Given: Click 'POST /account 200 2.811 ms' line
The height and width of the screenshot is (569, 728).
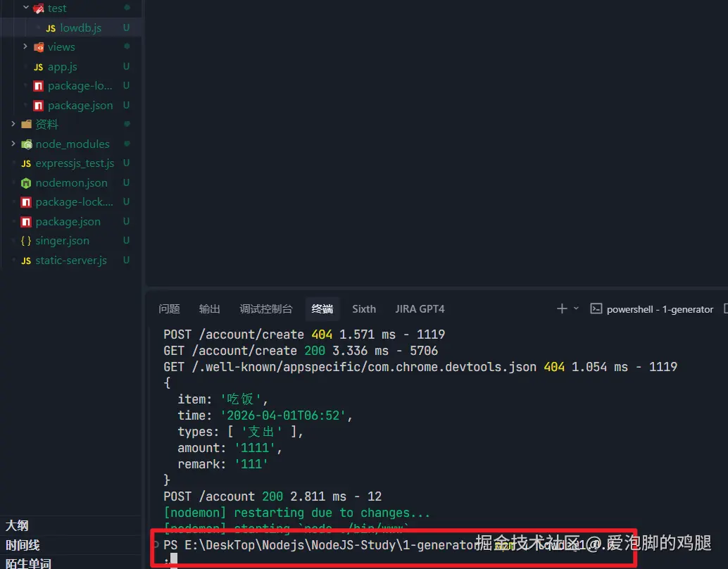Looking at the screenshot, I should tap(272, 496).
